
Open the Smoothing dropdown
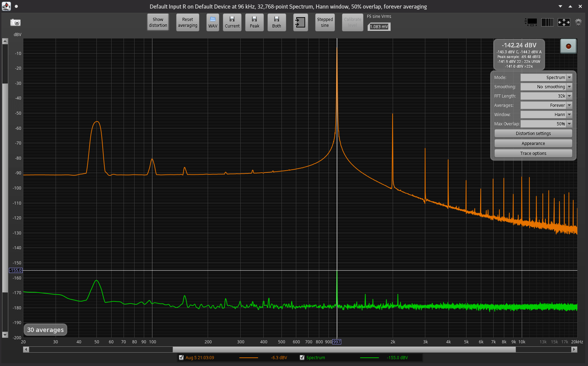tap(546, 87)
